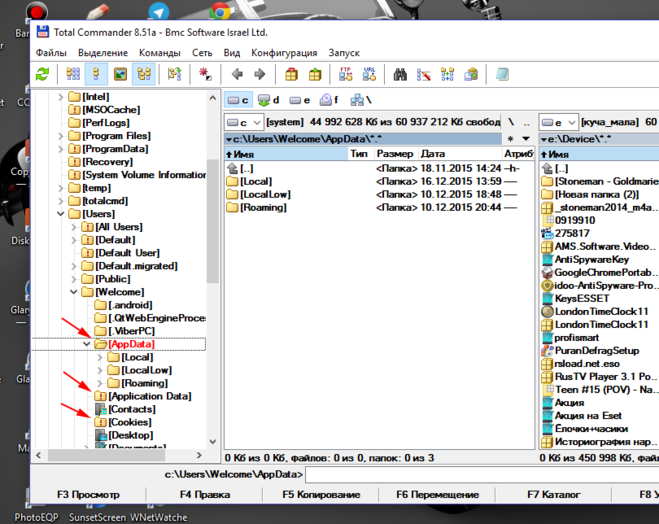Click the tree panel vertical scrollbar
The width and height of the screenshot is (659, 524).
click(212, 220)
